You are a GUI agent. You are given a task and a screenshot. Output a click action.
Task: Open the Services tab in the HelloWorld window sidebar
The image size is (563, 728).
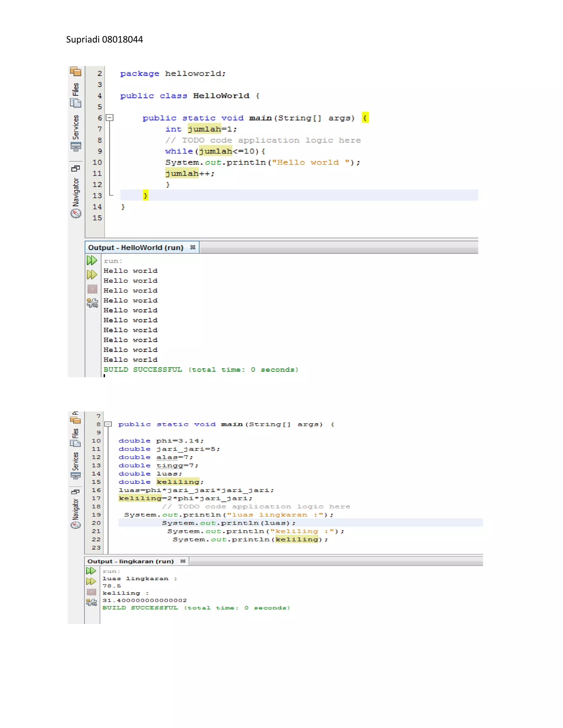click(76, 133)
